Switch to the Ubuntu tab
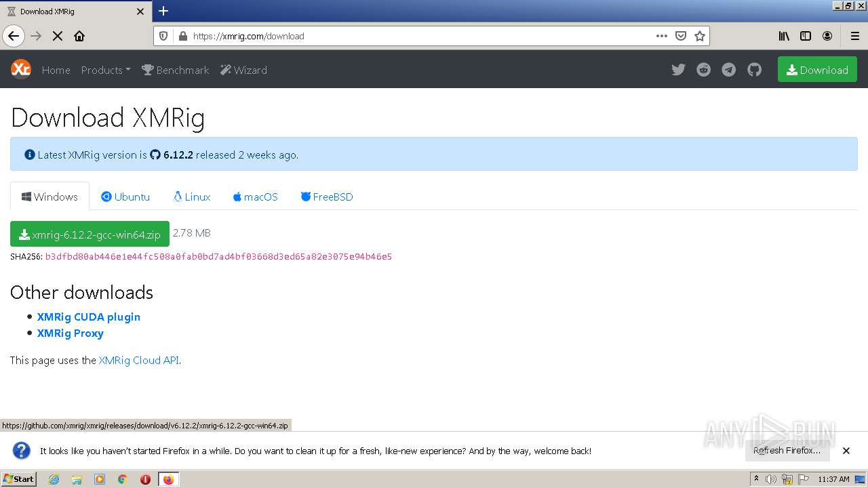The height and width of the screenshot is (488, 868). (125, 197)
